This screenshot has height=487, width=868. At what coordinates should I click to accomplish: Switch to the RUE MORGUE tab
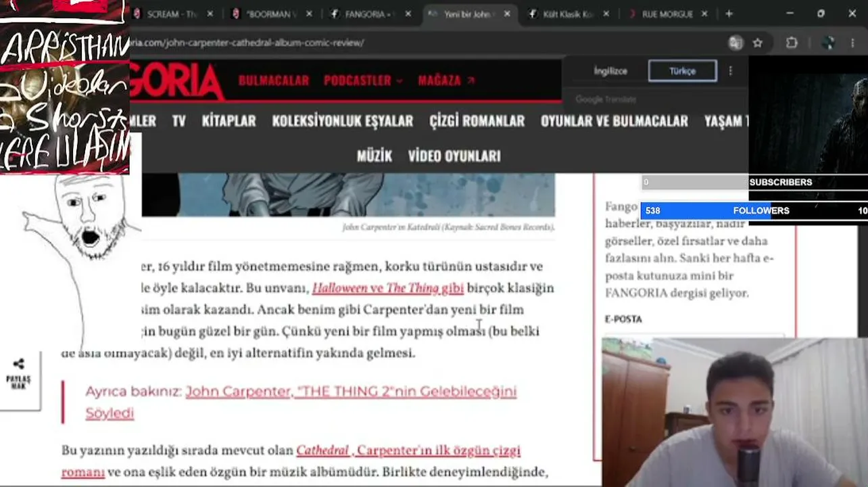667,14
